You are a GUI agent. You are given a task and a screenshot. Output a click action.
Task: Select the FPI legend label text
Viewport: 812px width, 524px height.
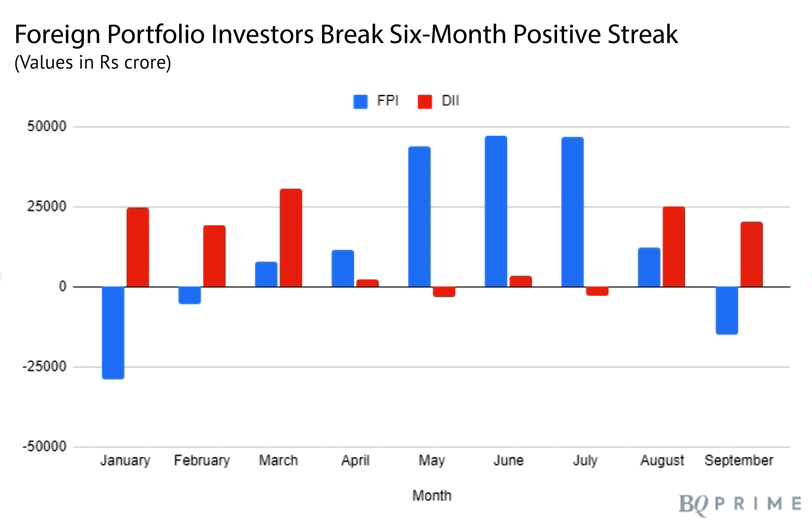coord(388,101)
